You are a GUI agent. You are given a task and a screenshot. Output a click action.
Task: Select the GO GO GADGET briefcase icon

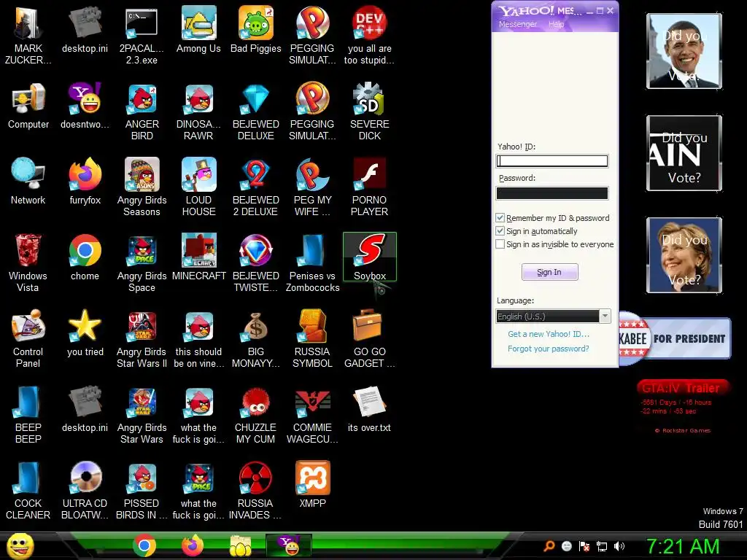369,338
